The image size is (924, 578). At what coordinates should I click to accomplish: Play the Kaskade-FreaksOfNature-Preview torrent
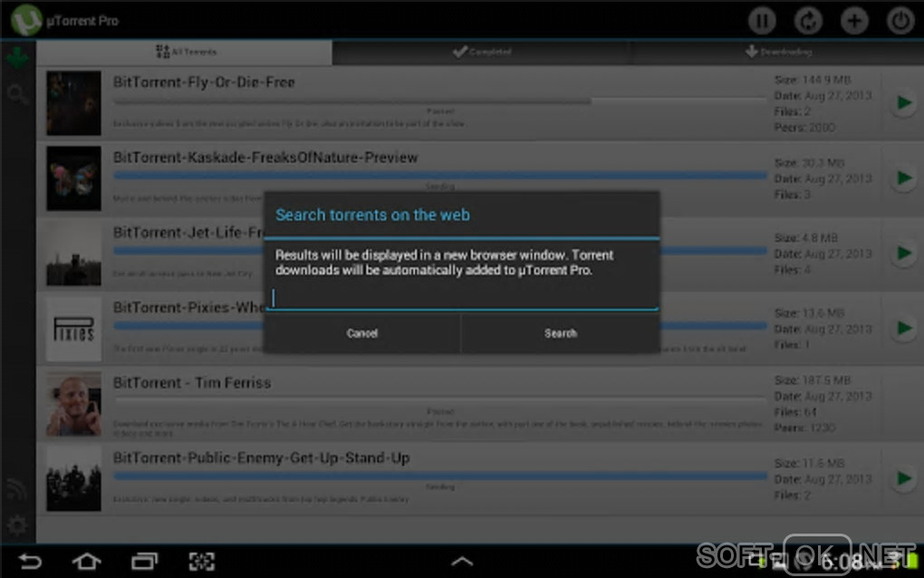click(904, 178)
